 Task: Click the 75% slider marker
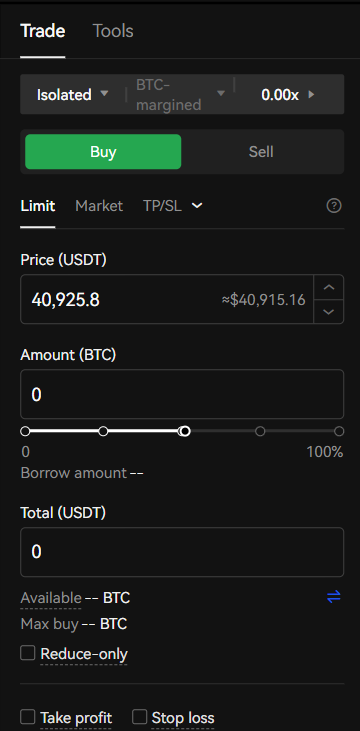click(x=260, y=431)
